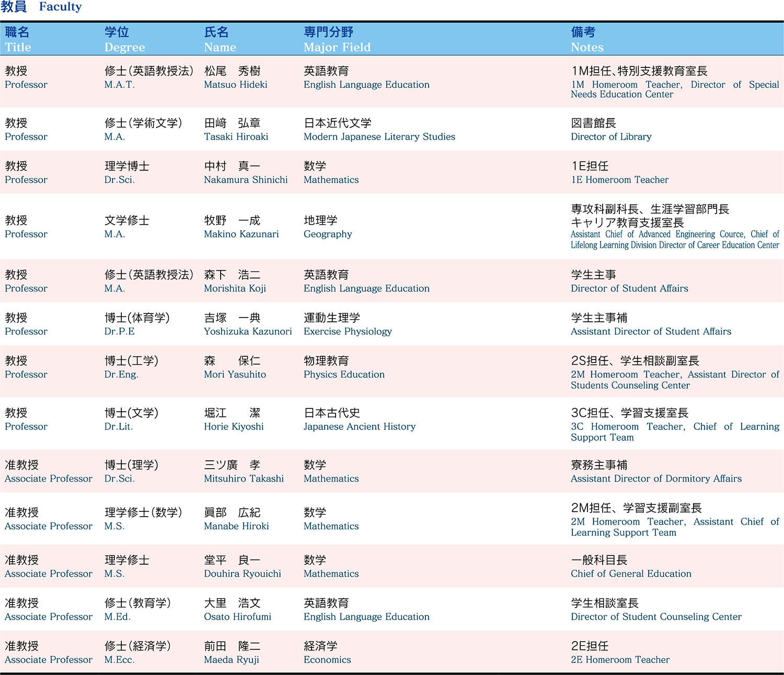Click the degree 'M.Ed.'
The height and width of the screenshot is (675, 784).
pyautogui.click(x=118, y=617)
